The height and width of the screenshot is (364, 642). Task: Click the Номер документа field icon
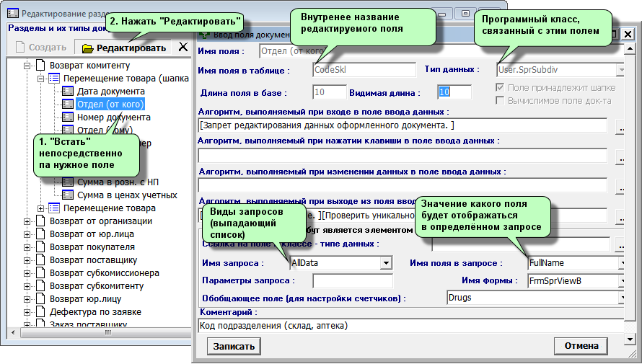click(68, 117)
